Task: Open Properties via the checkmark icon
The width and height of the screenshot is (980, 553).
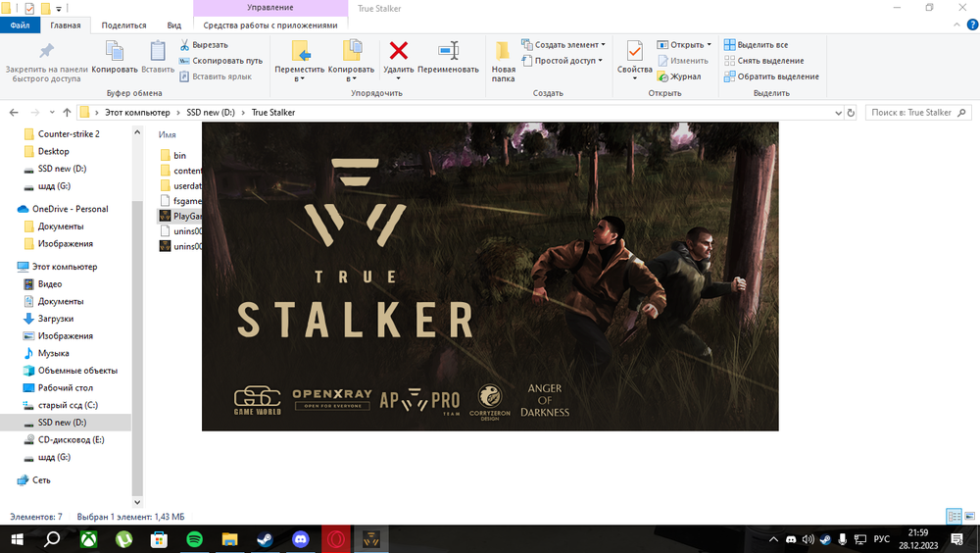Action: coord(634,52)
